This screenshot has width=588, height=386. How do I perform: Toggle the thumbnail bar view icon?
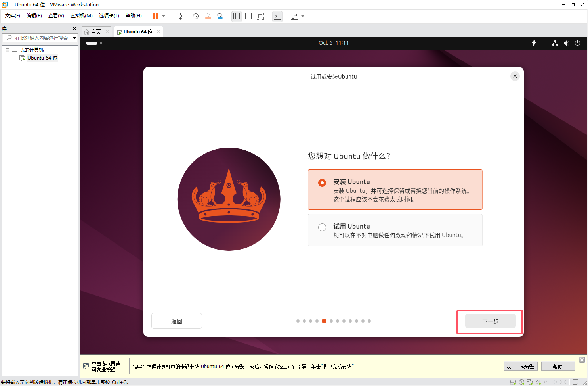click(x=248, y=16)
